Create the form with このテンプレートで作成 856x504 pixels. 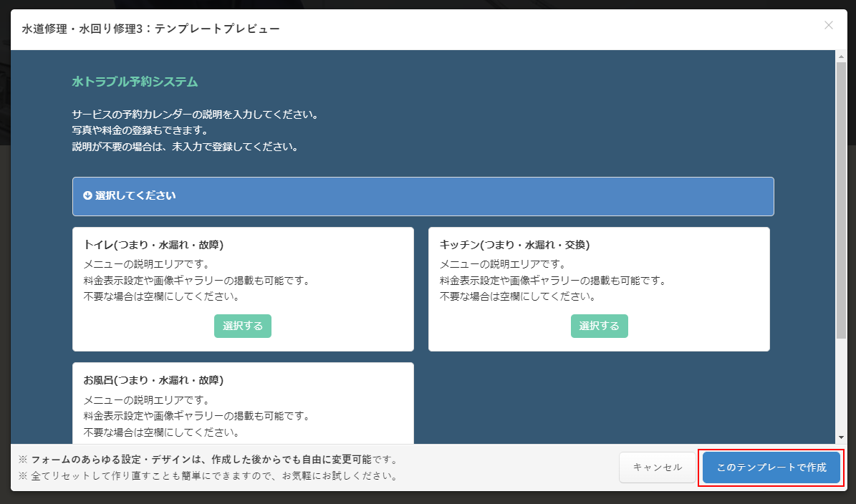point(771,467)
